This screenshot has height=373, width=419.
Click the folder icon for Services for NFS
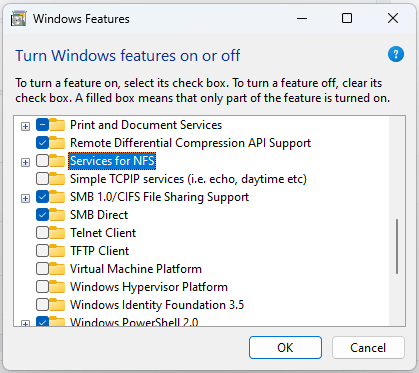57,161
